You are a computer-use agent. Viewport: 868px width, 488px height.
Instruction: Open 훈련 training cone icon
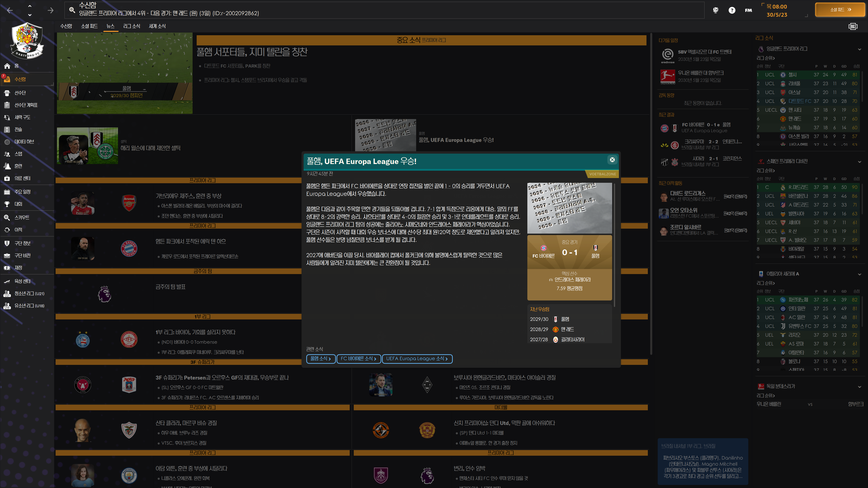(x=7, y=166)
